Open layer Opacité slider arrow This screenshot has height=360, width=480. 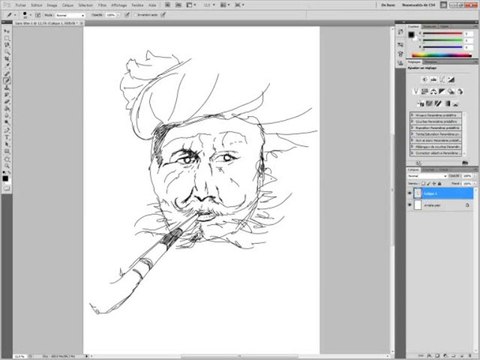coord(474,176)
